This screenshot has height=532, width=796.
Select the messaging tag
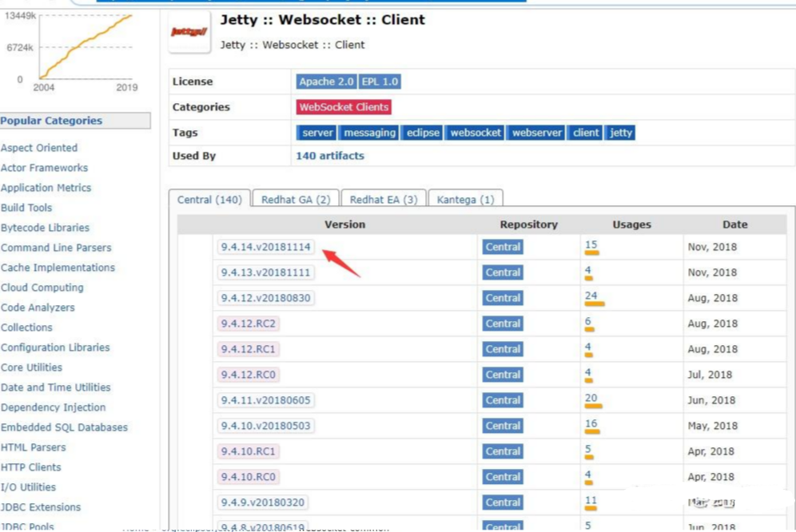point(369,133)
